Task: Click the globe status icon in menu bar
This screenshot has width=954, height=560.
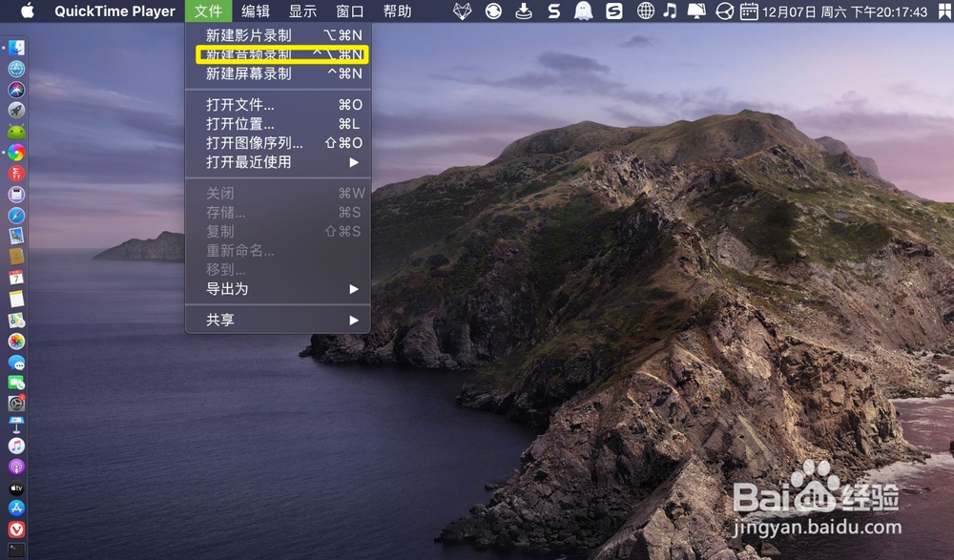Action: click(645, 11)
